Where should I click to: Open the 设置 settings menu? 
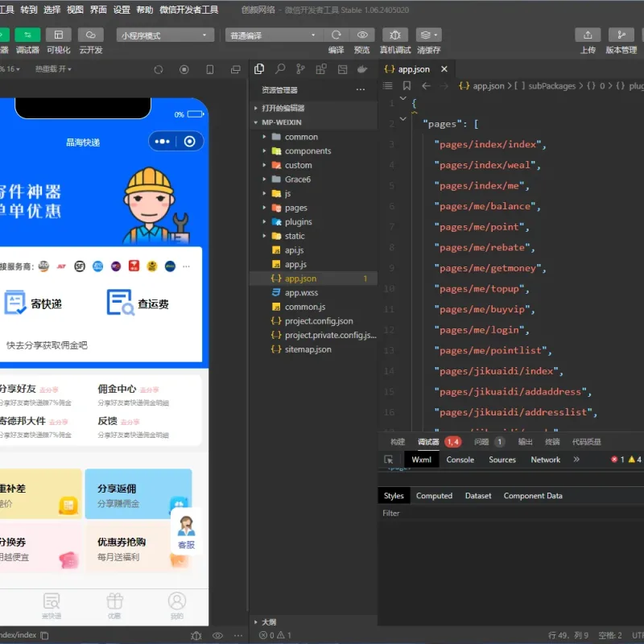coord(122,10)
